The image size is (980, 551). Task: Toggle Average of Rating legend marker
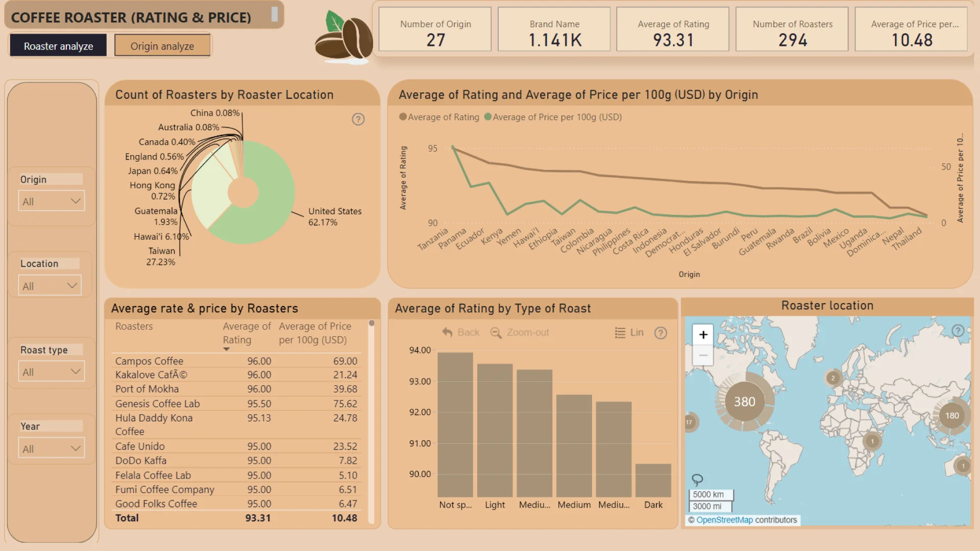[403, 117]
